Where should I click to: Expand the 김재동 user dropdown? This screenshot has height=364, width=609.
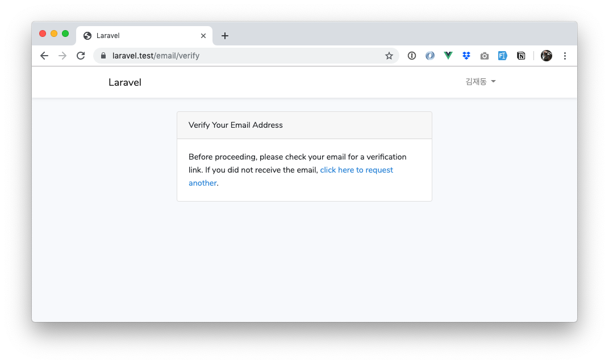pos(481,82)
